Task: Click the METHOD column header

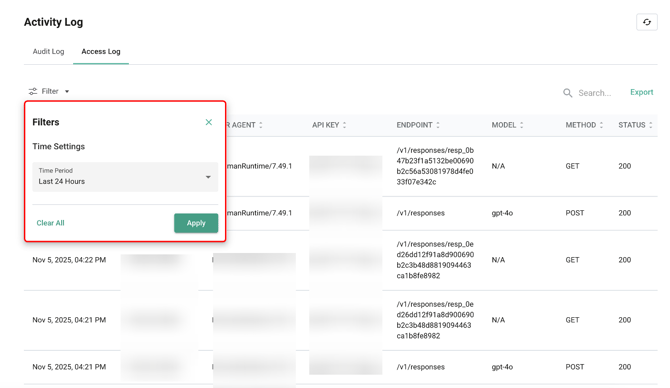Action: 581,125
